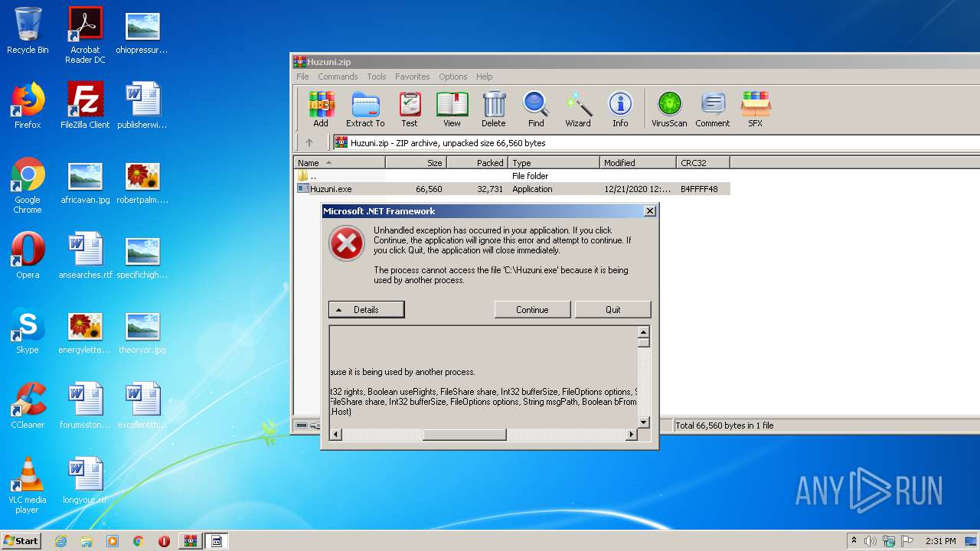Select the parent folder '..' row
980x551 pixels.
click(512, 176)
